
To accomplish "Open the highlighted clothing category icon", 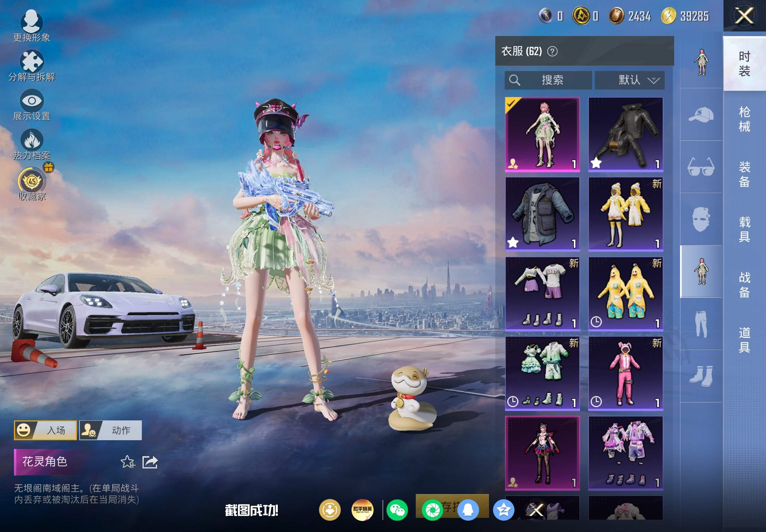I will tap(701, 271).
